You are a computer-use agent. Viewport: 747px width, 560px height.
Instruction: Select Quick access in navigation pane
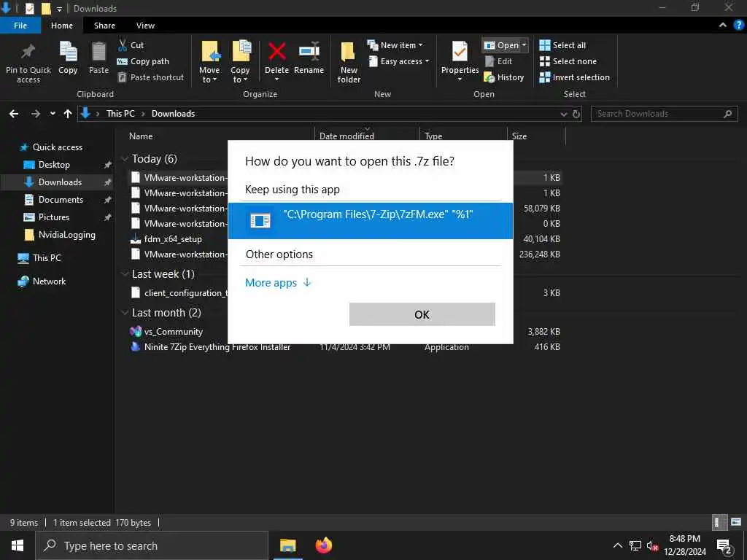pos(57,147)
